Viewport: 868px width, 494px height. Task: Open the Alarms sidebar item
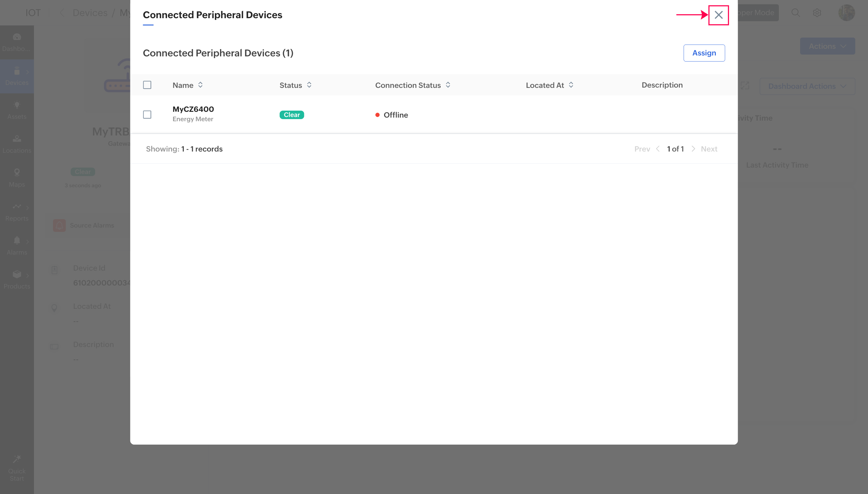pyautogui.click(x=17, y=246)
